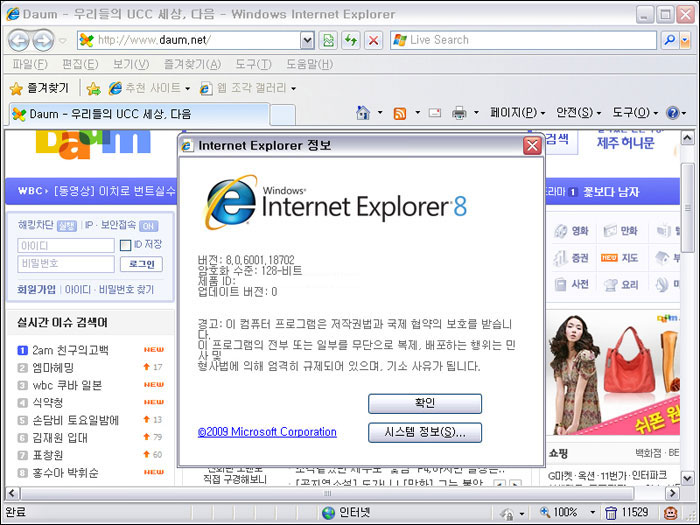Click the horizontal scrollbar right arrow

coord(671,493)
